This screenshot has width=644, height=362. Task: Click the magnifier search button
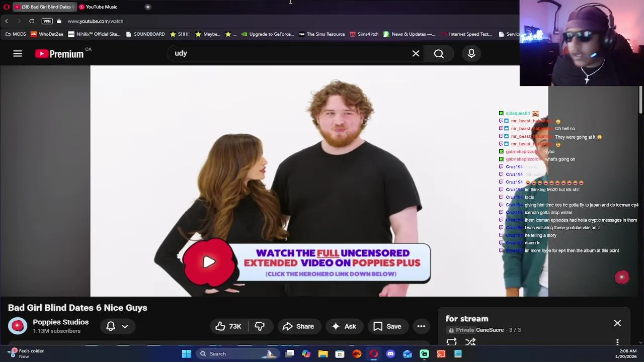[439, 53]
